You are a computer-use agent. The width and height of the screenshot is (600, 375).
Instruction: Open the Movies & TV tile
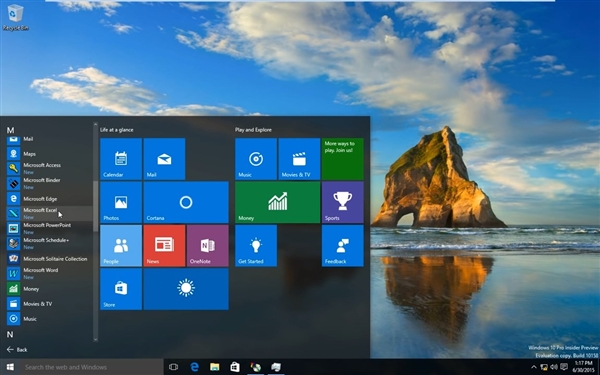[x=299, y=159]
